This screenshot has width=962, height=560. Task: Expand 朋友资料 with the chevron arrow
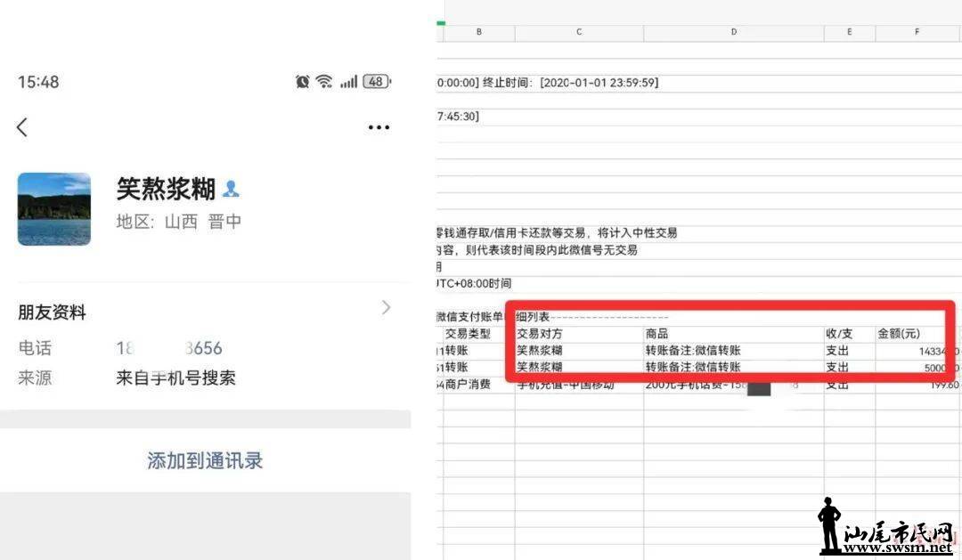pos(386,307)
